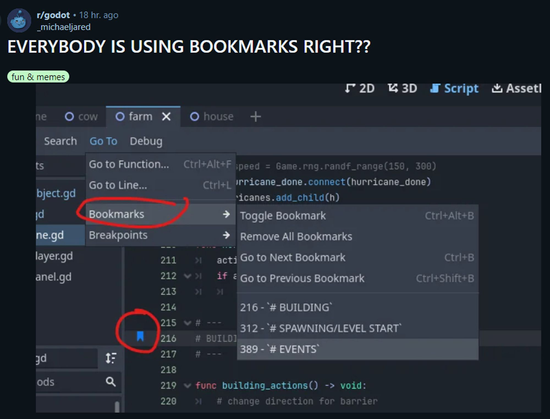
Task: Select the 'fun & memes' flair tag
Action: [38, 76]
